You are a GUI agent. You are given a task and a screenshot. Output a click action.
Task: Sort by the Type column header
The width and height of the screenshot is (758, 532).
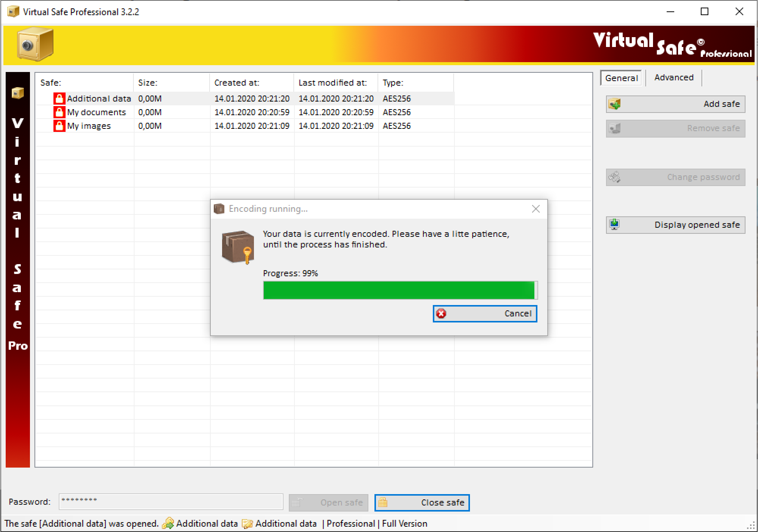click(416, 83)
